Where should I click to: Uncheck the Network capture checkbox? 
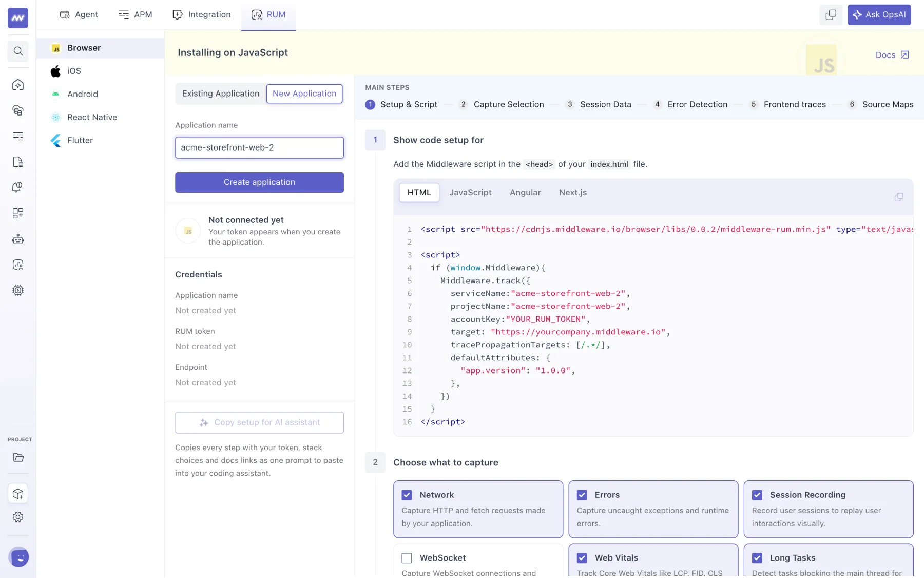407,495
